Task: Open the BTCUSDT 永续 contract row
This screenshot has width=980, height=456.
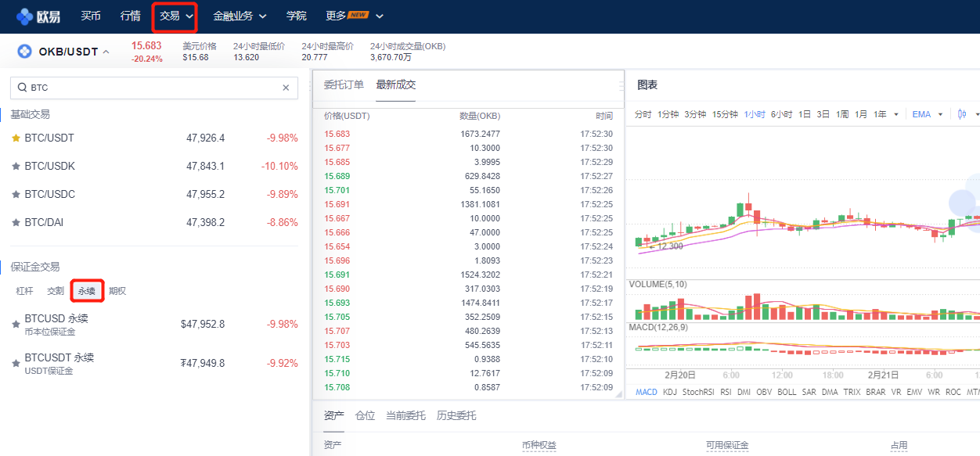Action: point(154,364)
